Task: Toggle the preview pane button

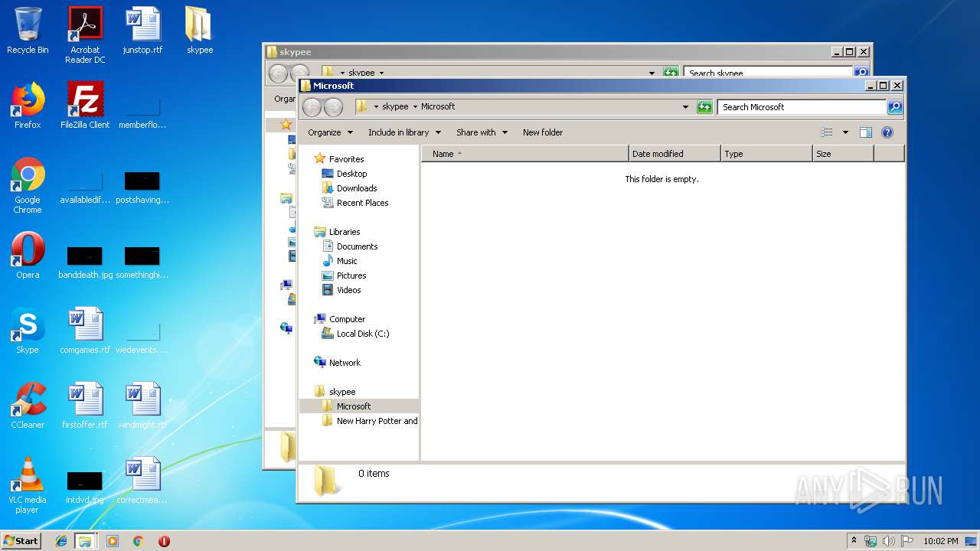Action: 866,132
